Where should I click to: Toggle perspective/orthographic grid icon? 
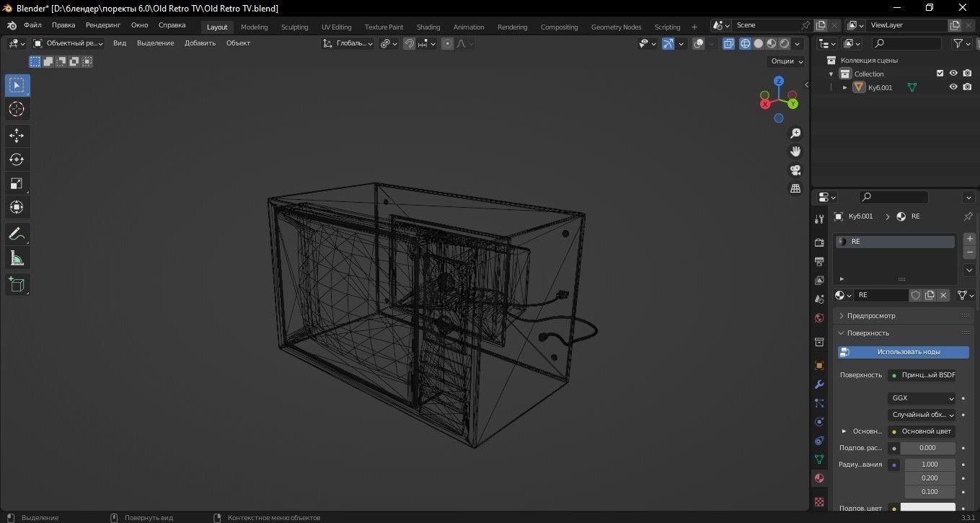click(795, 188)
